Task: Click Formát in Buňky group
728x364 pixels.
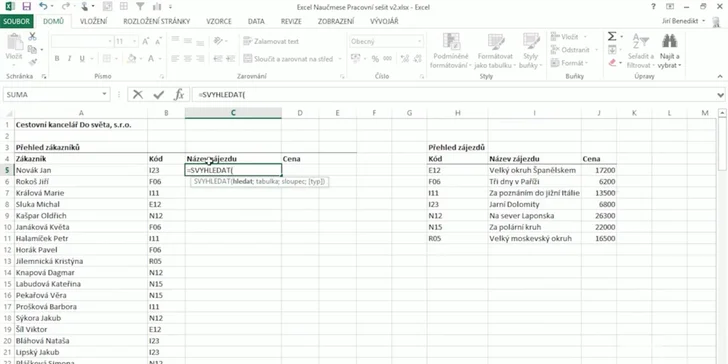Action: (569, 62)
